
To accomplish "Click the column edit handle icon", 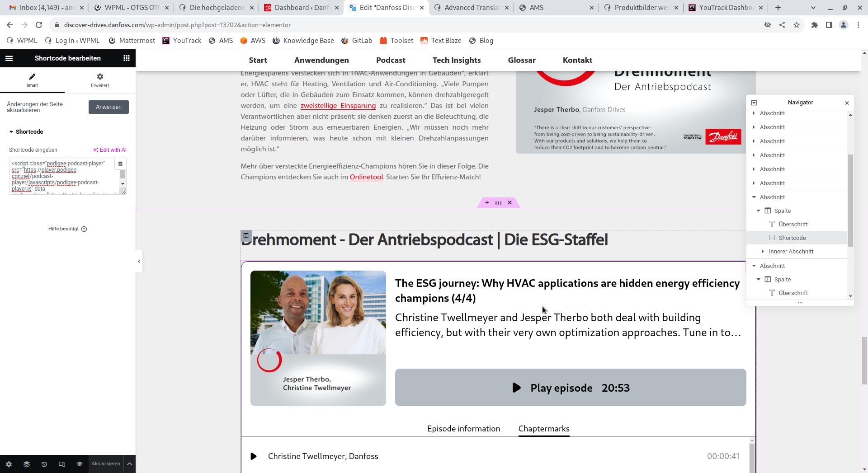I will click(245, 235).
